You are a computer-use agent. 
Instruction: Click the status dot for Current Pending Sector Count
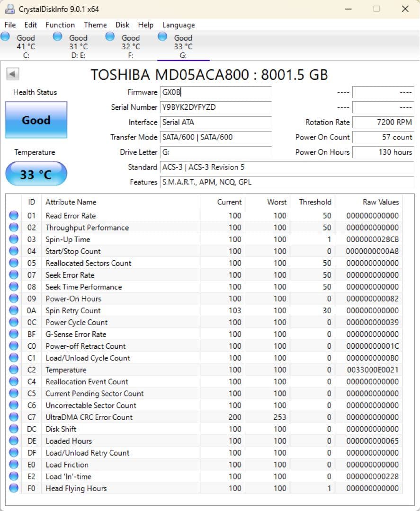click(15, 394)
